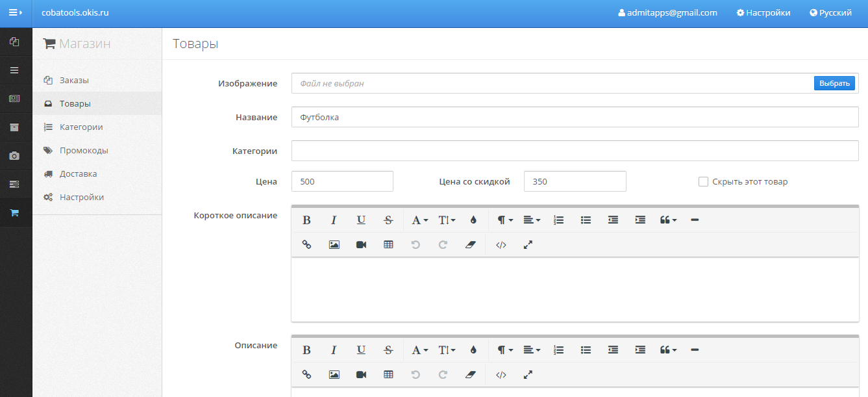
Task: Expand font family dropdown in short description
Action: [419, 220]
